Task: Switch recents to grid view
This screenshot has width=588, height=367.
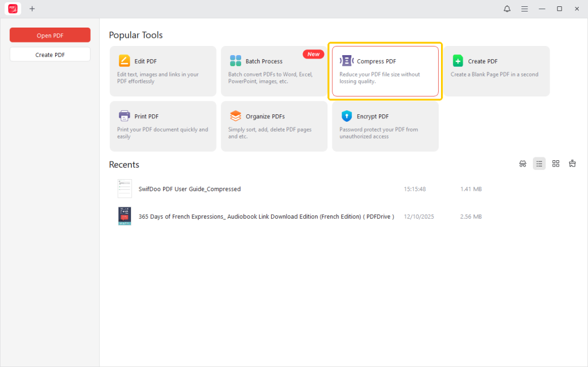Action: [556, 164]
